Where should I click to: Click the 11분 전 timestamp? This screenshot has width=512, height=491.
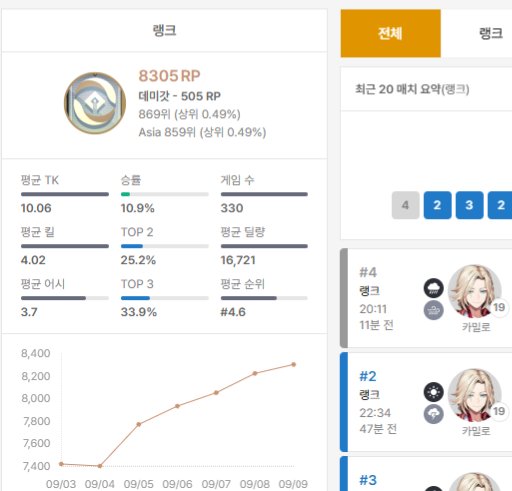click(x=376, y=325)
